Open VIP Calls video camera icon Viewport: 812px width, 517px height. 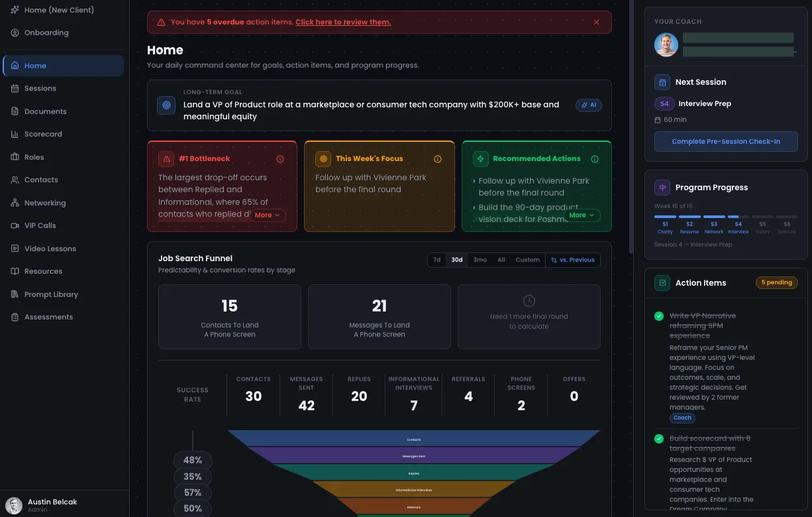click(x=15, y=225)
